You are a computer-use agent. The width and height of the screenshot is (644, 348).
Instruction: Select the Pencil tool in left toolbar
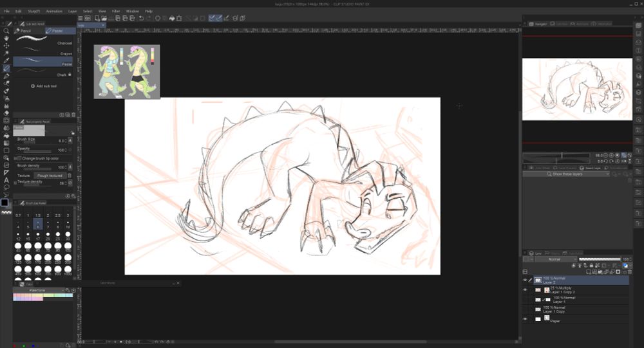pyautogui.click(x=6, y=68)
